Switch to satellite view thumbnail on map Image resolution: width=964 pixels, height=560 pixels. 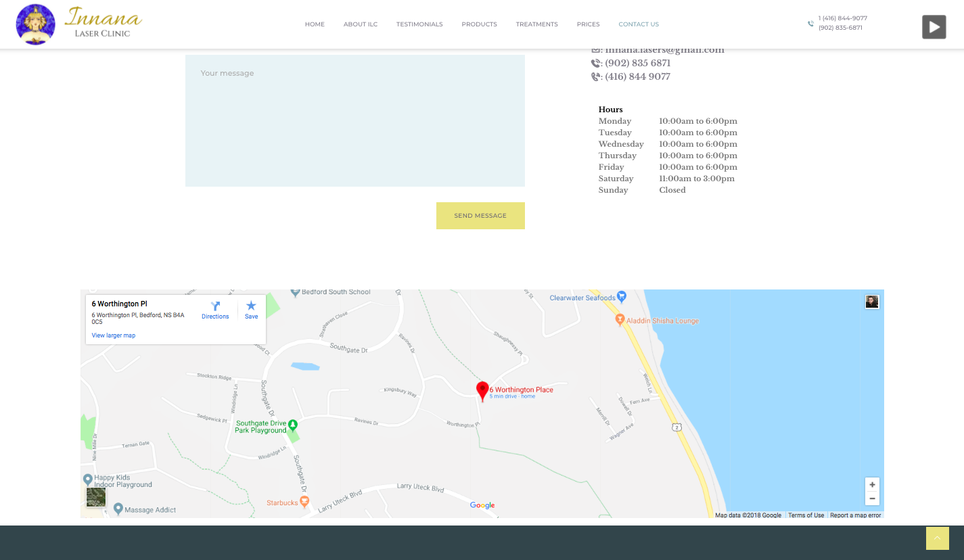tap(96, 497)
